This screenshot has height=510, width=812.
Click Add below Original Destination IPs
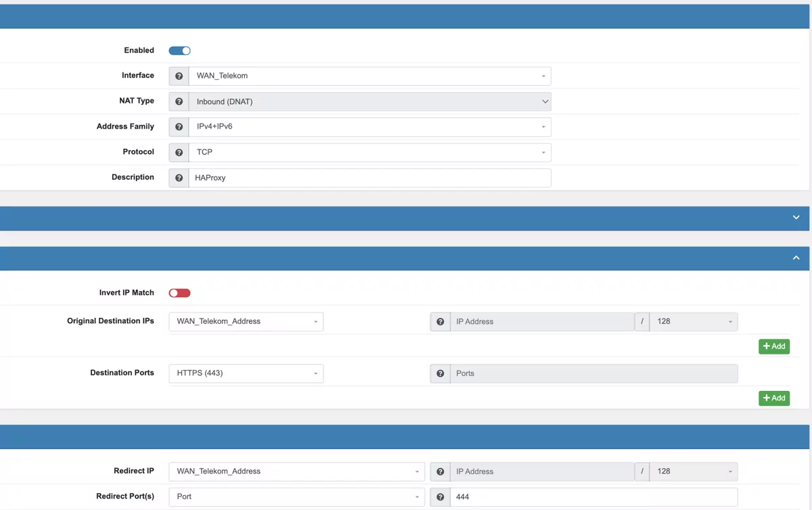click(773, 346)
